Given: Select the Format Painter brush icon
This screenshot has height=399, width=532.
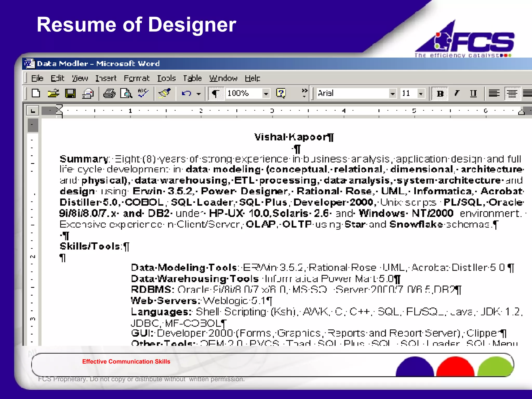Looking at the screenshot, I should (x=165, y=93).
